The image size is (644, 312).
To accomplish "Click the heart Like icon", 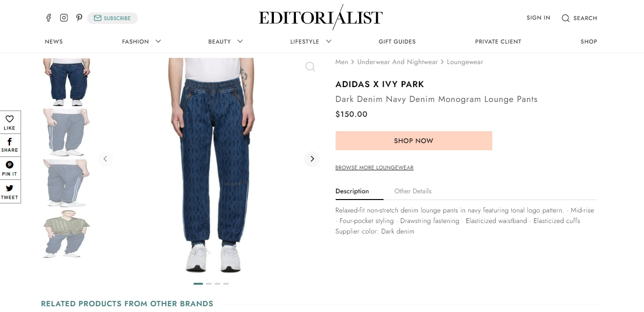I will [10, 119].
